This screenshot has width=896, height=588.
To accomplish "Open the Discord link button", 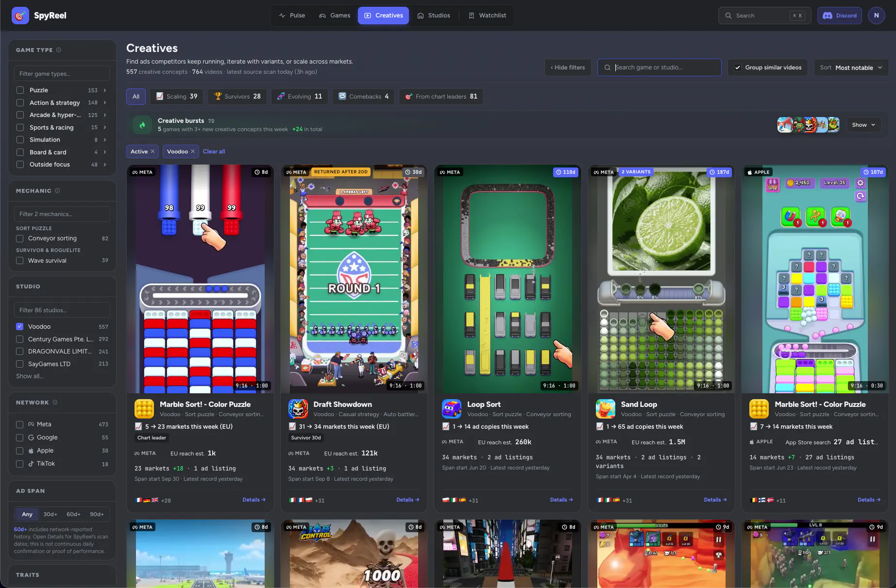I will (840, 16).
